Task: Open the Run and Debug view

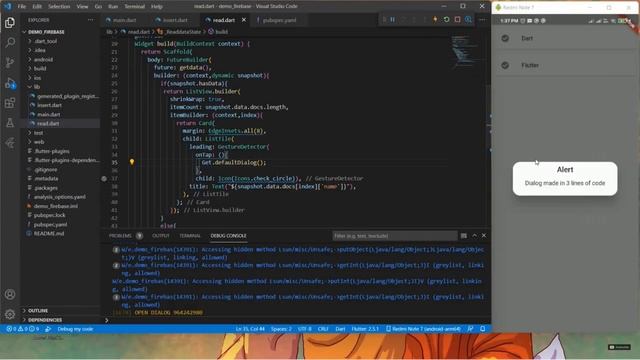Action: 10,83
